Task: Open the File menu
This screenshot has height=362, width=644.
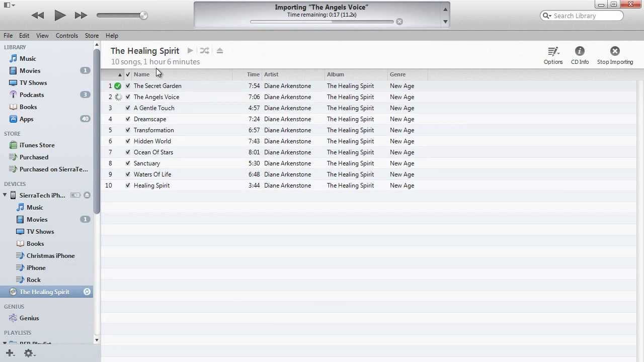Action: click(8, 36)
